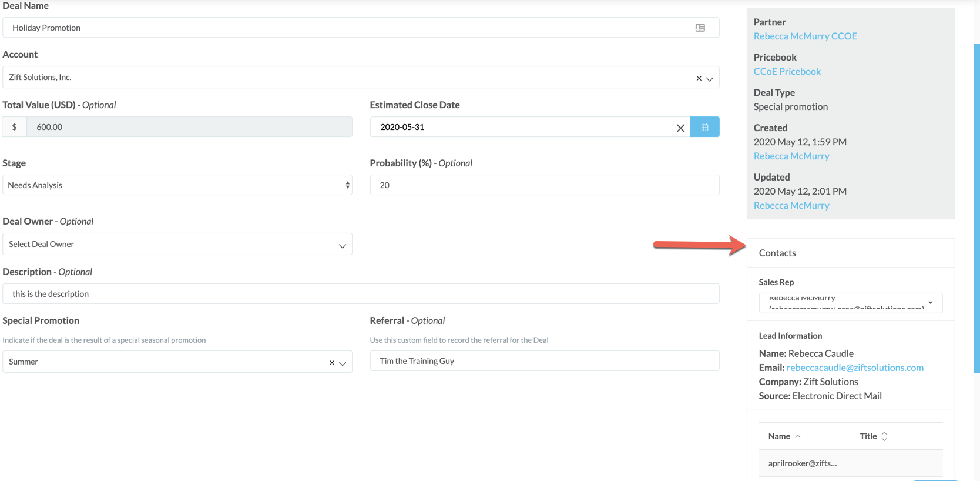Sort contacts by Name column

pyautogui.click(x=784, y=436)
